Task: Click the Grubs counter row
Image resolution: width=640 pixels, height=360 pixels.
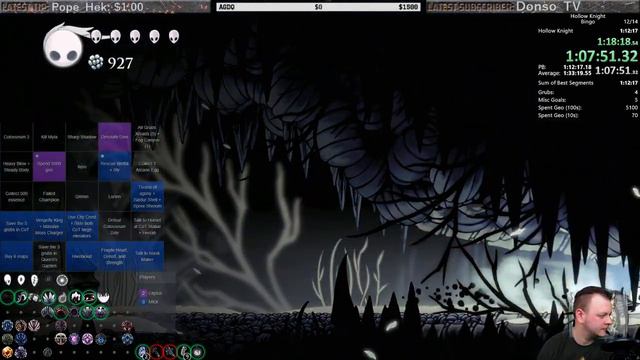Action: tap(588, 92)
